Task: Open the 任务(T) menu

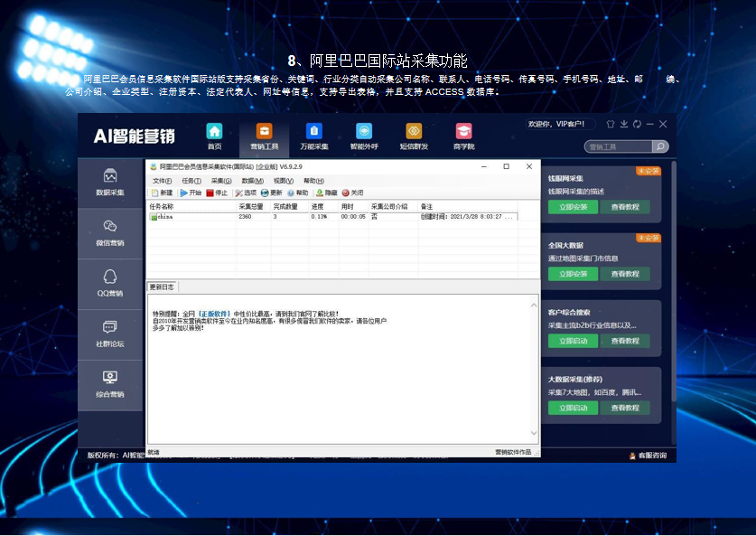Action: coord(191,181)
